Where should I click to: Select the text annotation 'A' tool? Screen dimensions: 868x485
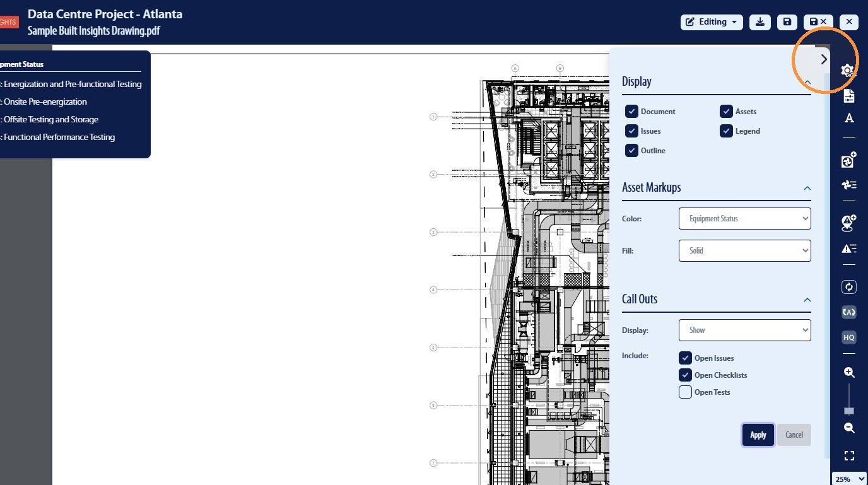(849, 119)
